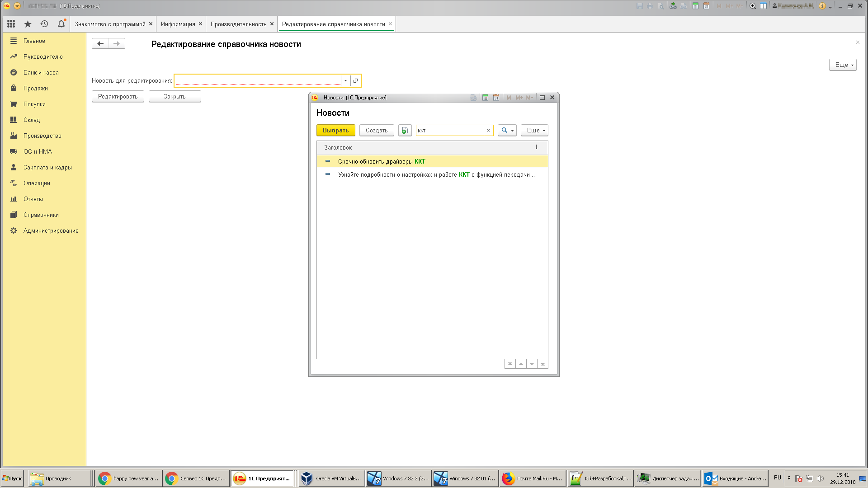Open the sections grid menu icon
The height and width of the screenshot is (488, 868).
(11, 24)
